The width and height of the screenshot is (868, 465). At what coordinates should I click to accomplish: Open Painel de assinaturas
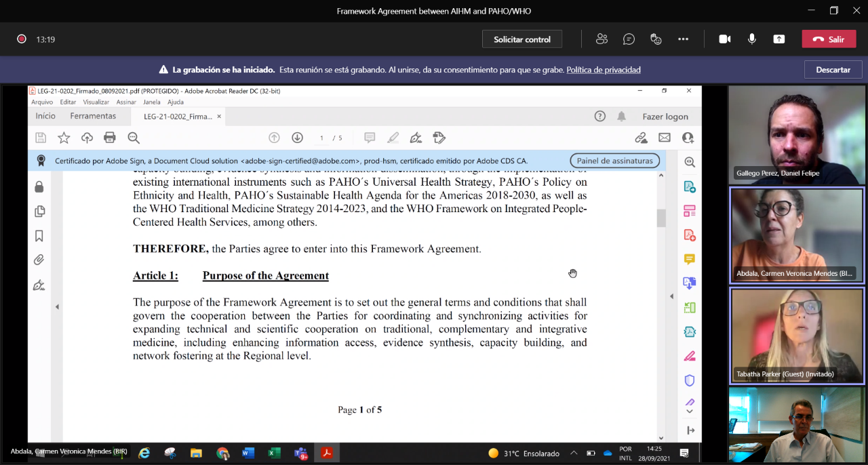[615, 161]
